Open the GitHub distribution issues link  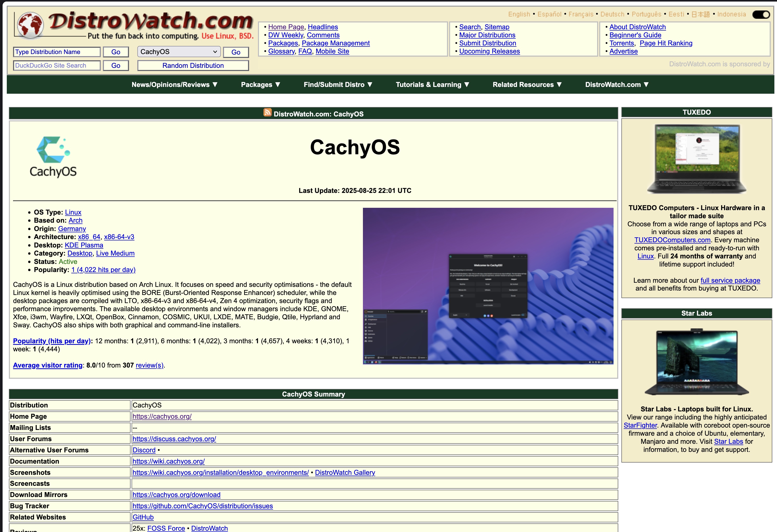[x=203, y=506]
